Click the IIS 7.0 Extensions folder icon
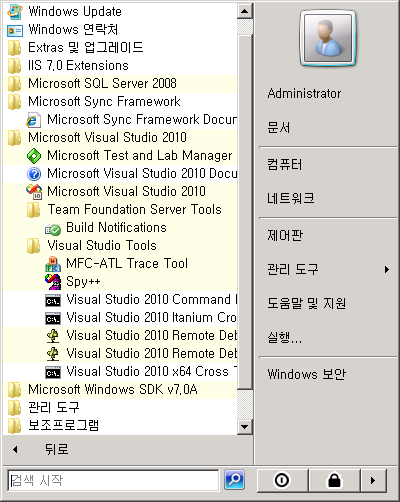This screenshot has width=400, height=502. pos(15,66)
